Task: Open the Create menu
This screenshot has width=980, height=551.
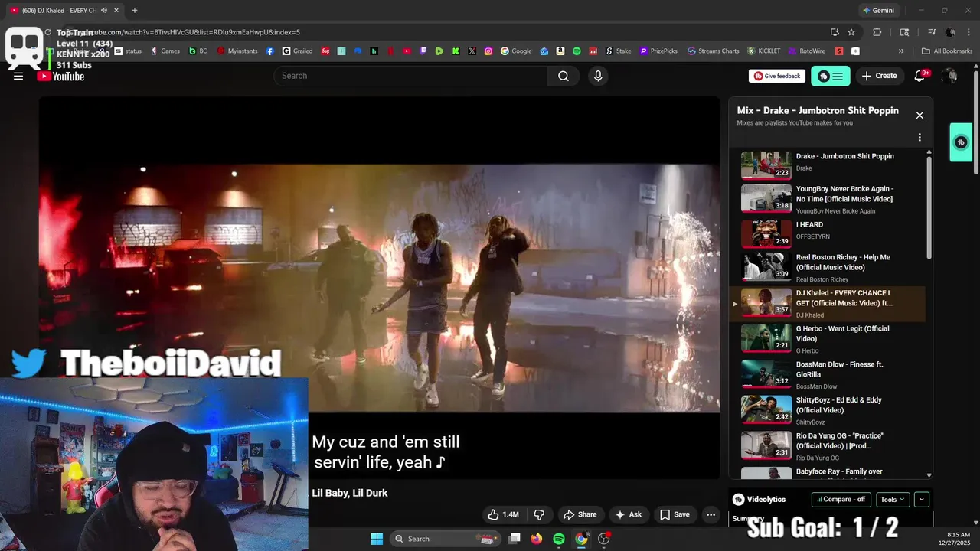Action: [x=879, y=76]
